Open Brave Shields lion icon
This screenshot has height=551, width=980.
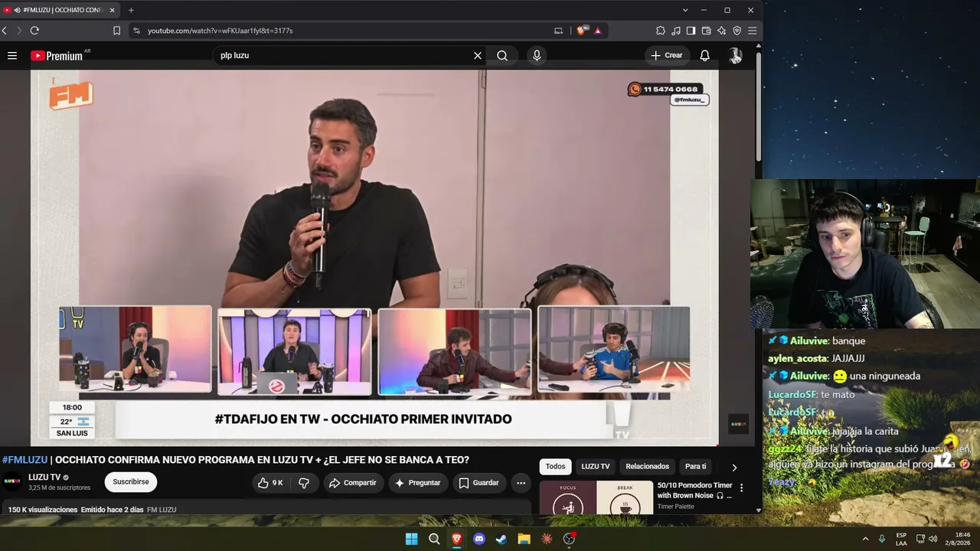(x=583, y=31)
